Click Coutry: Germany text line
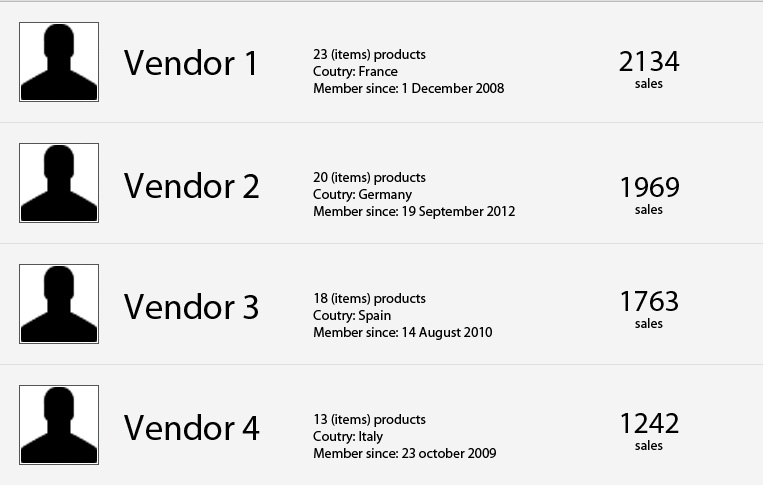The image size is (763, 485). pyautogui.click(x=363, y=195)
